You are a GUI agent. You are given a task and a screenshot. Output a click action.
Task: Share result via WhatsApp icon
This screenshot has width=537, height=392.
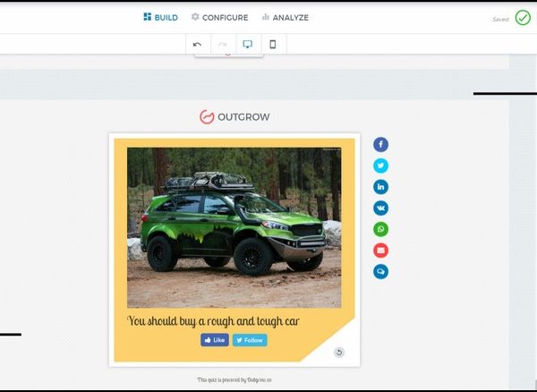tap(380, 229)
